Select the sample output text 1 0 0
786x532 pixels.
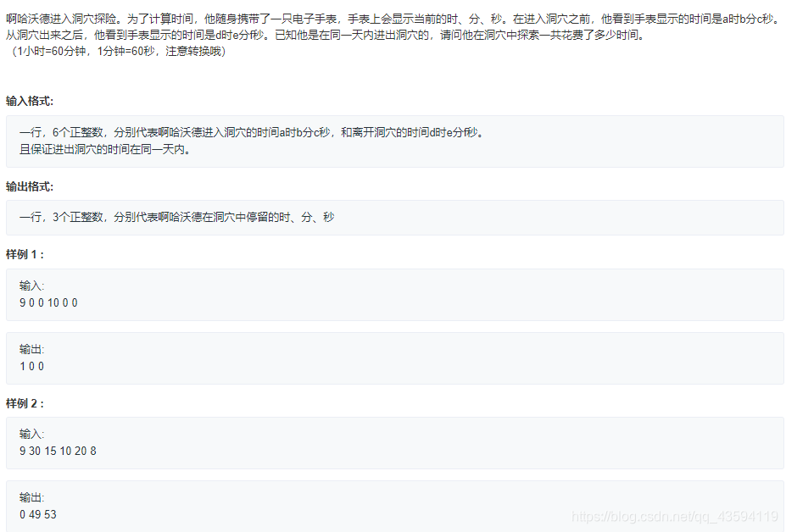pyautogui.click(x=31, y=366)
